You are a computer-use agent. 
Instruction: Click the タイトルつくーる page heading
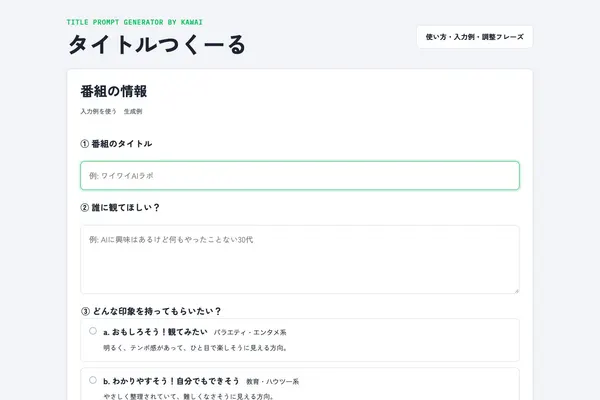(157, 45)
